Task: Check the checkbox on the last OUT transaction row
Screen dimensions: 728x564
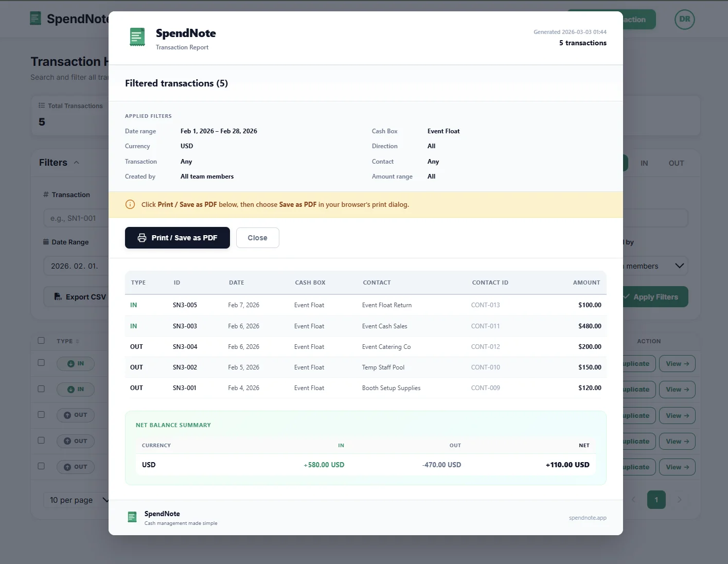Action: pyautogui.click(x=41, y=466)
